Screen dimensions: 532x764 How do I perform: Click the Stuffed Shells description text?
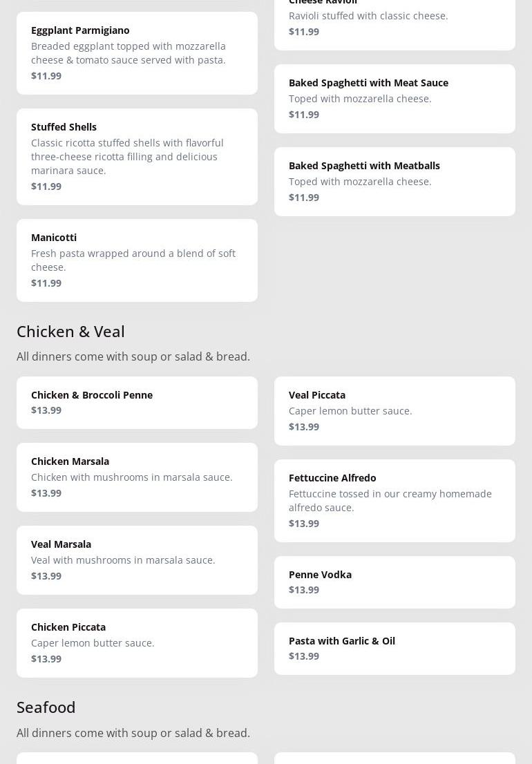(128, 157)
